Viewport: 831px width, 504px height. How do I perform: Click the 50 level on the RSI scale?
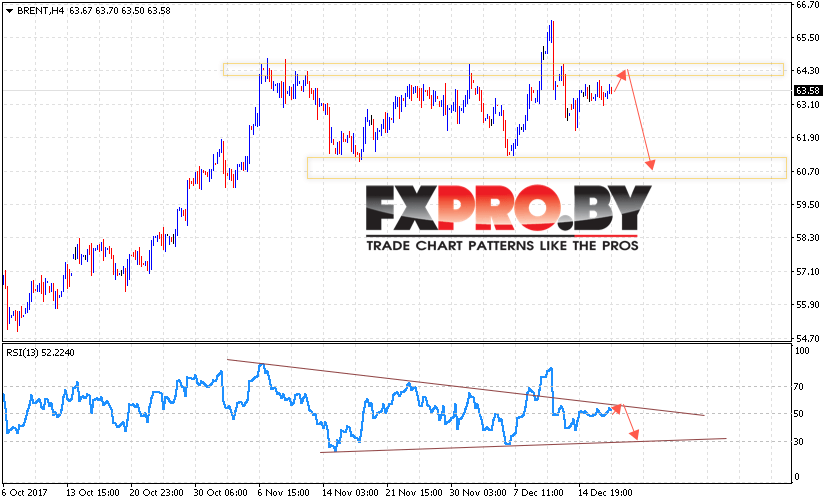pos(800,414)
